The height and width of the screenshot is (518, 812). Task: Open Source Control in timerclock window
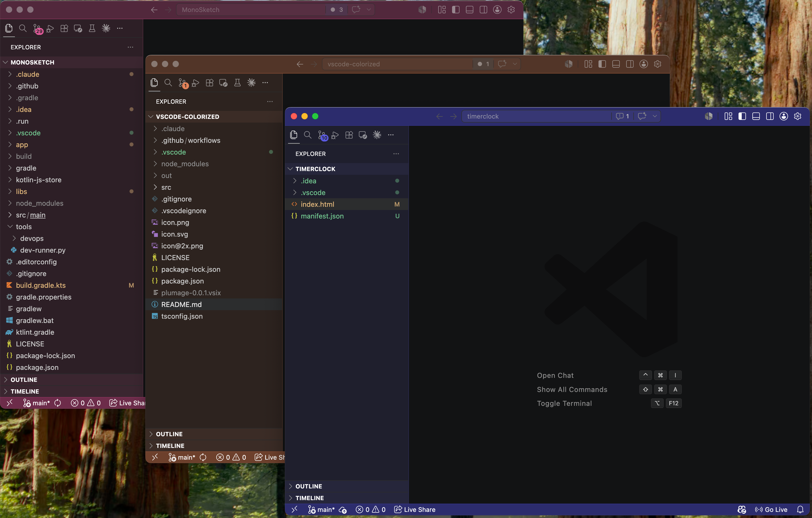point(322,135)
